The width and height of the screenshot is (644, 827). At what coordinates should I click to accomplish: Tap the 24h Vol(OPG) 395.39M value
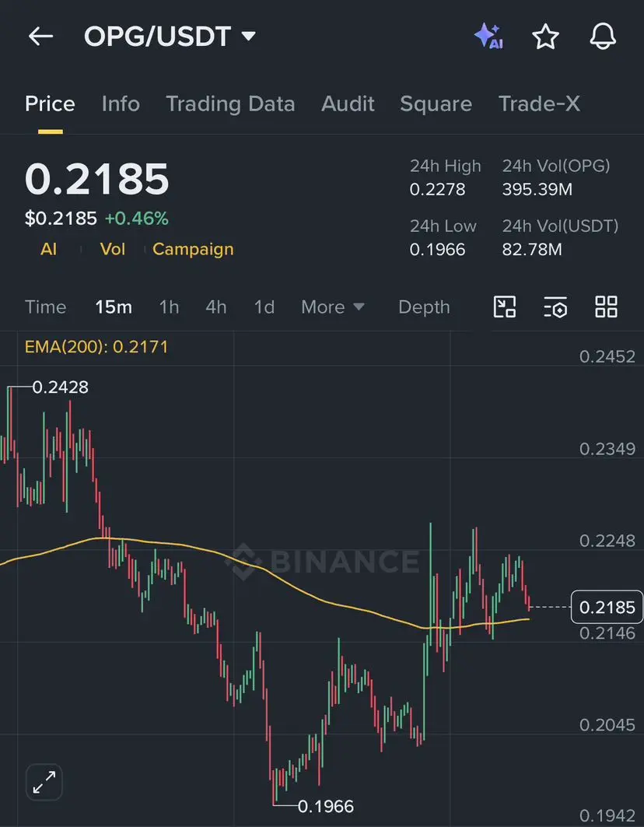(537, 189)
